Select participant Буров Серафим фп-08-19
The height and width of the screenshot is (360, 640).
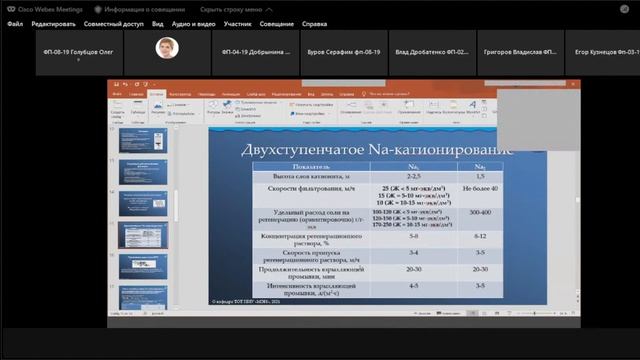tap(344, 53)
